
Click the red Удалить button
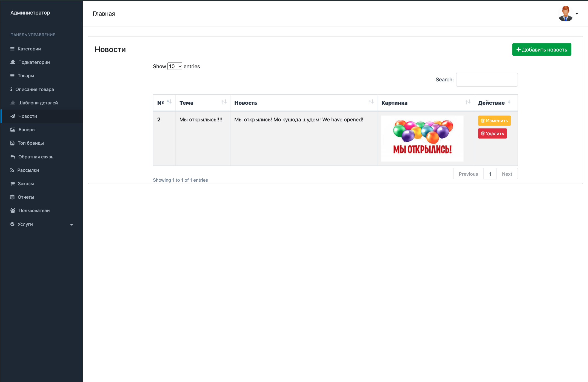pos(492,133)
